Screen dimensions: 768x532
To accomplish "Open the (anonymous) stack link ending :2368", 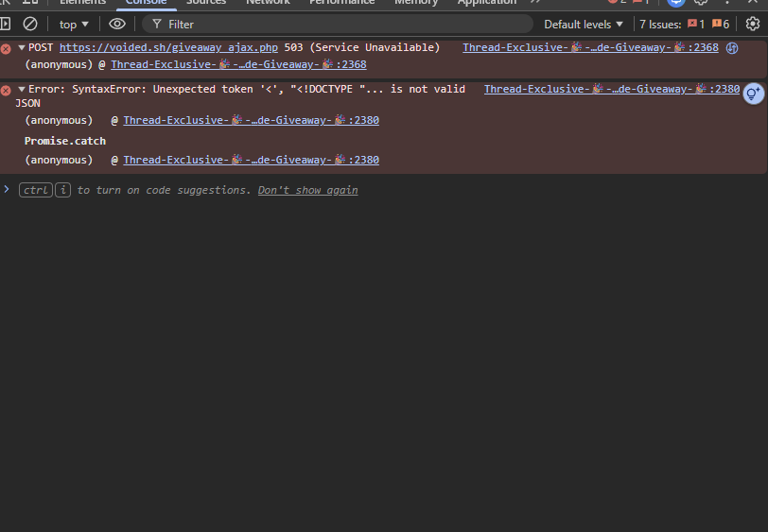I will click(238, 64).
